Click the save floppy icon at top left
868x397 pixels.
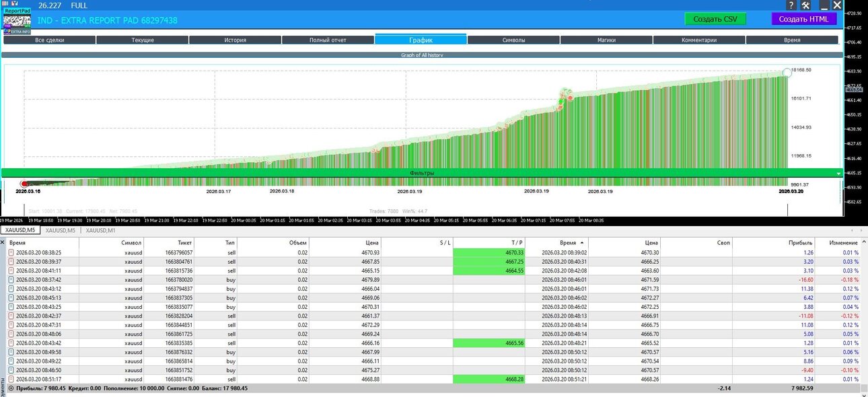(15, 3)
